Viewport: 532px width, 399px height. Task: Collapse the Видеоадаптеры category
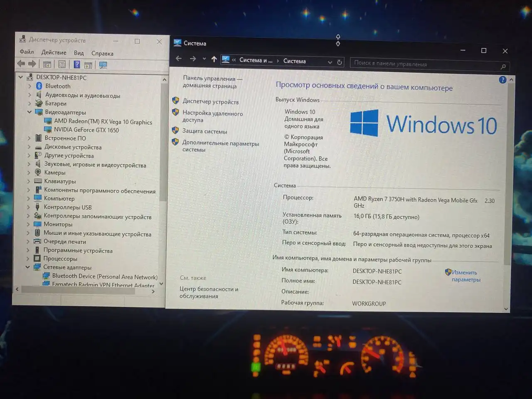30,112
